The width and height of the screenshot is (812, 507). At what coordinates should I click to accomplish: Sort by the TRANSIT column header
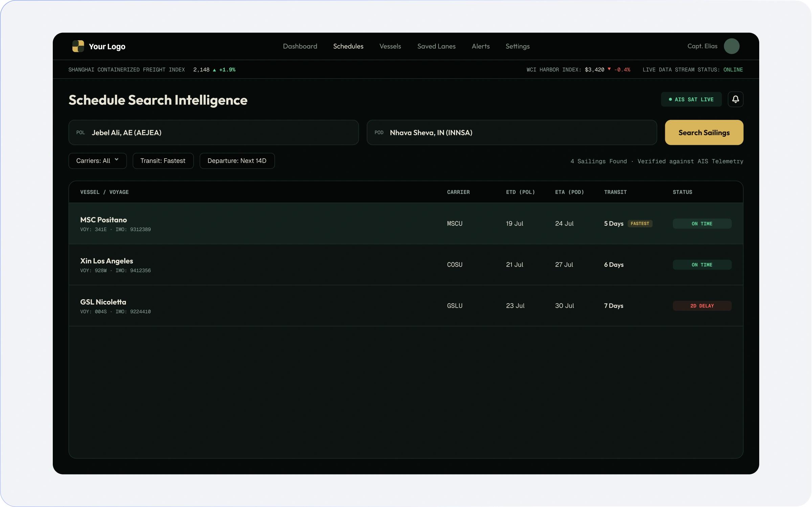pyautogui.click(x=615, y=192)
